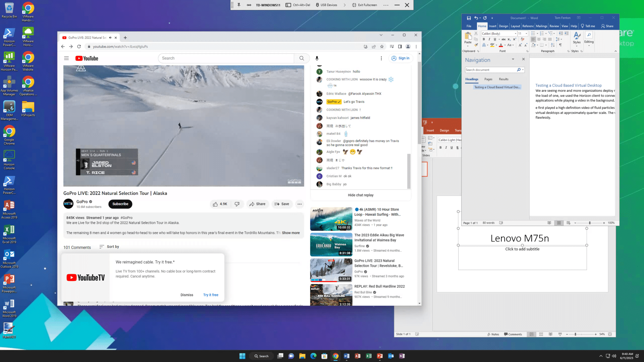Open the Editing dropdown in Word
The image size is (644, 362).
pos(589,40)
